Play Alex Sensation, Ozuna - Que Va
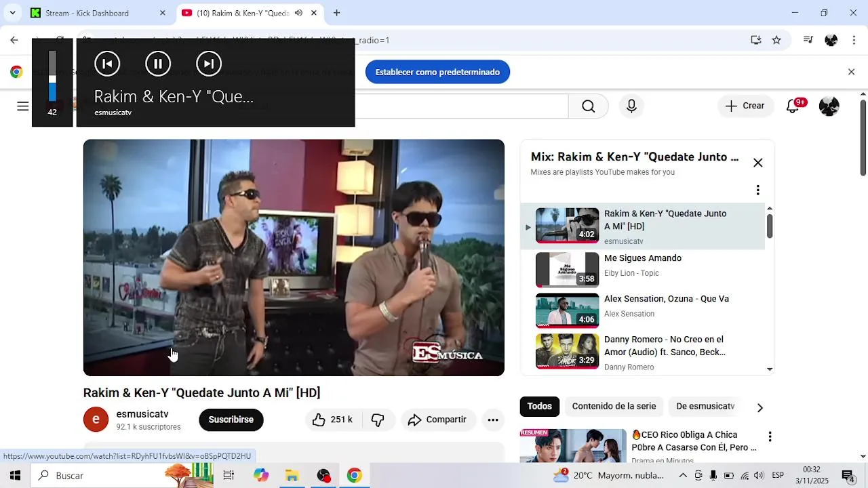This screenshot has height=488, width=868. pyautogui.click(x=643, y=310)
